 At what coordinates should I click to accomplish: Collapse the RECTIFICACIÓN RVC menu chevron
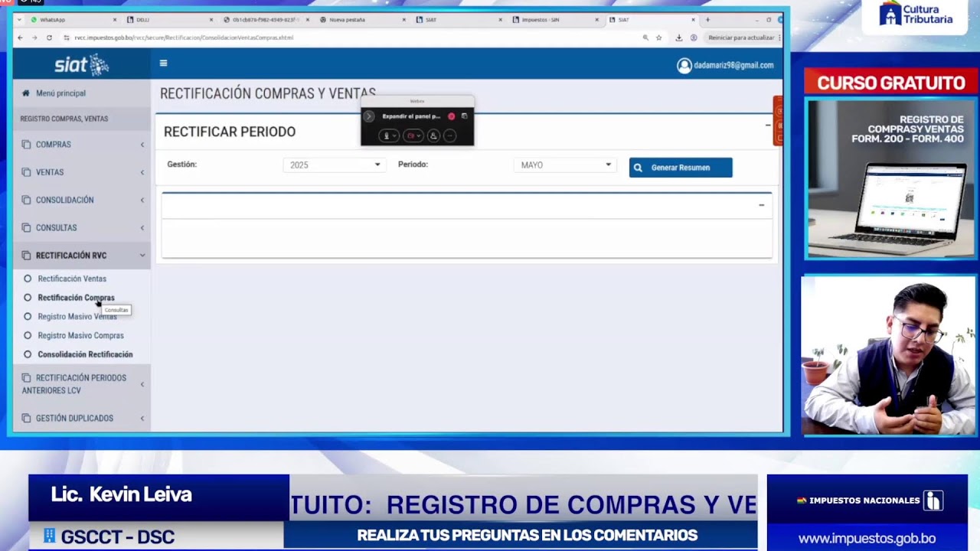[142, 256]
